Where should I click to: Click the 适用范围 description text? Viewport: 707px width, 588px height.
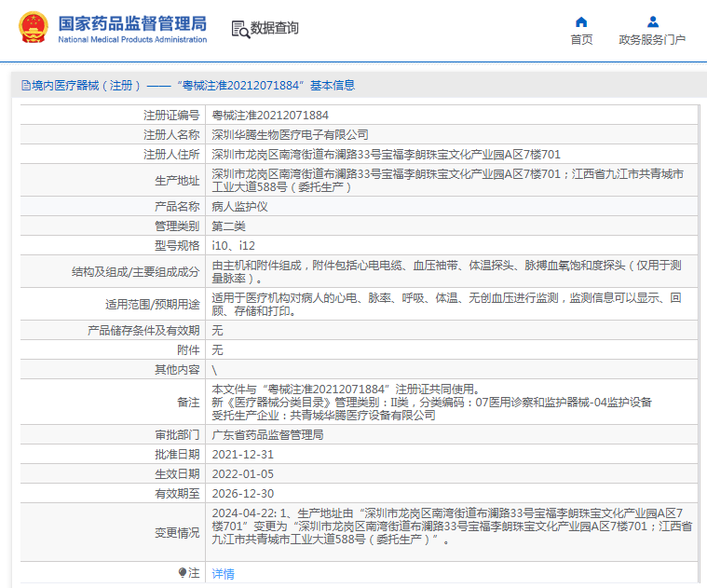[446, 305]
